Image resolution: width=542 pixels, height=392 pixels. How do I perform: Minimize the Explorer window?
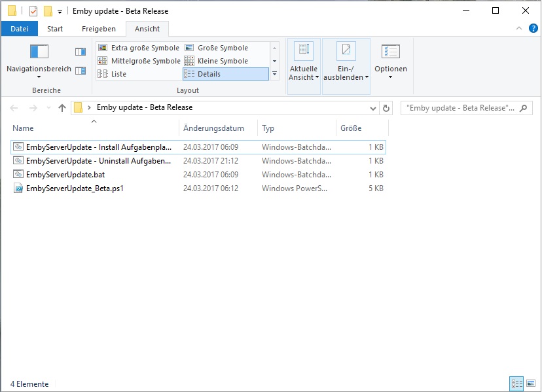click(x=466, y=10)
